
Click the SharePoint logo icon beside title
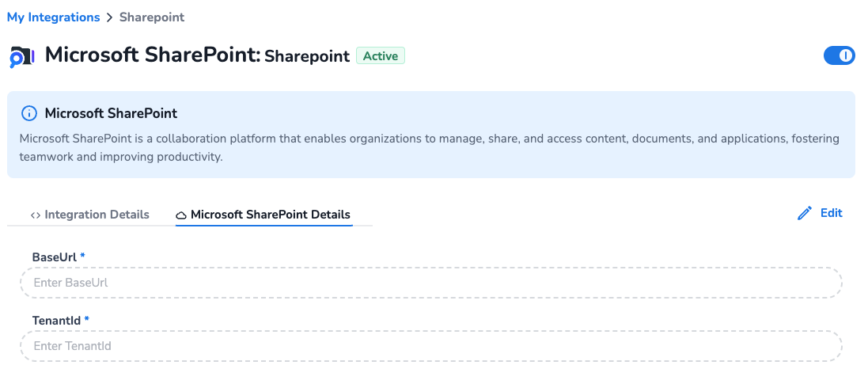pos(21,56)
